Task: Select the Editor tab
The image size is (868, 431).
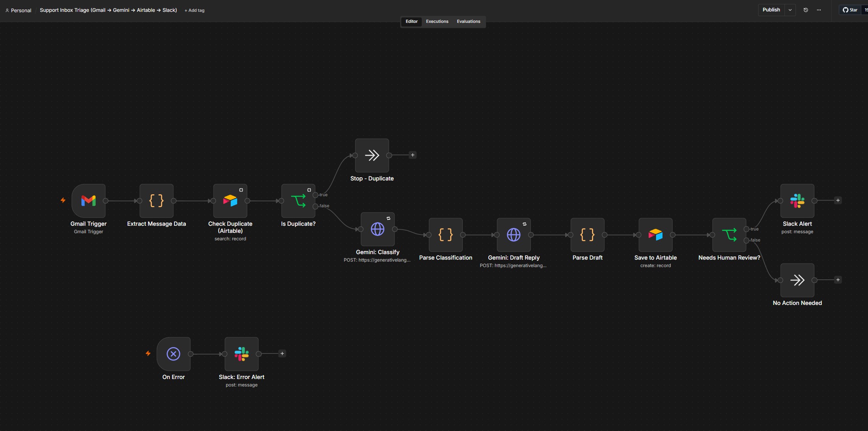Action: click(x=412, y=21)
